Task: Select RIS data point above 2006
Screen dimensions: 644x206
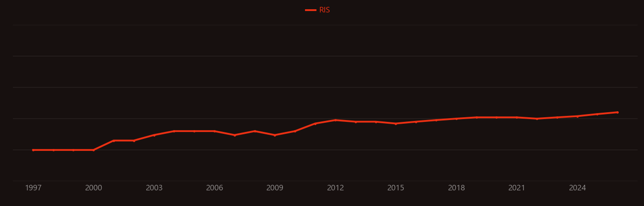Action: 214,131
